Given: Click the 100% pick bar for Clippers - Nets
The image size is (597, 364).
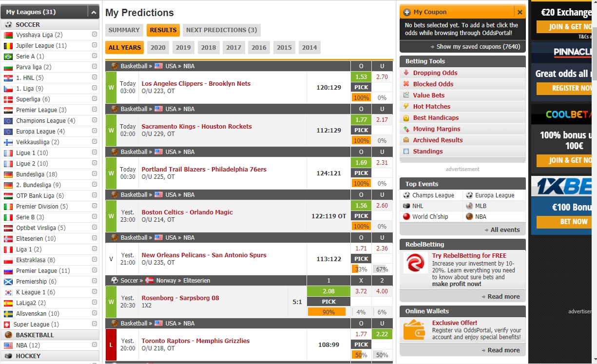Looking at the screenshot, I should 361,97.
